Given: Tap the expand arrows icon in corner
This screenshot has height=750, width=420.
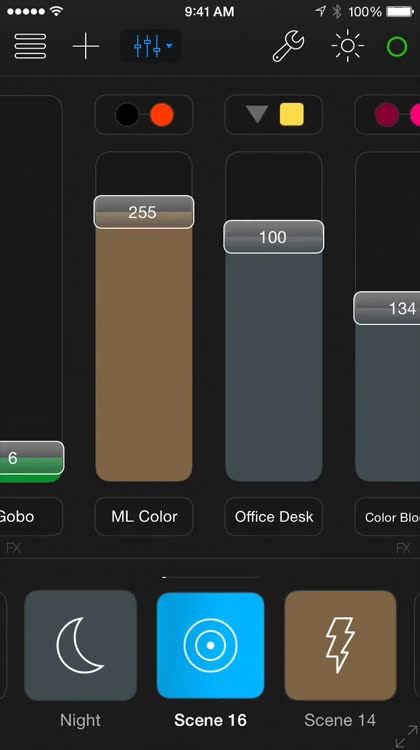Looking at the screenshot, I should click(x=407, y=736).
